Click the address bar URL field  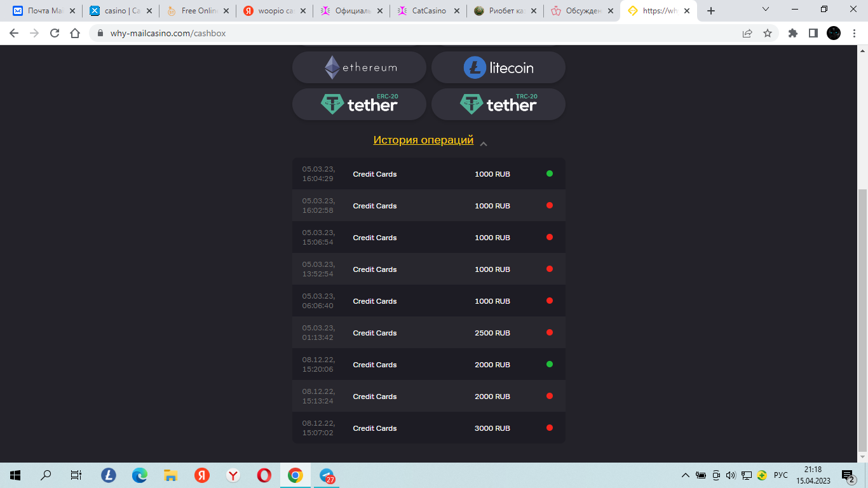click(417, 33)
